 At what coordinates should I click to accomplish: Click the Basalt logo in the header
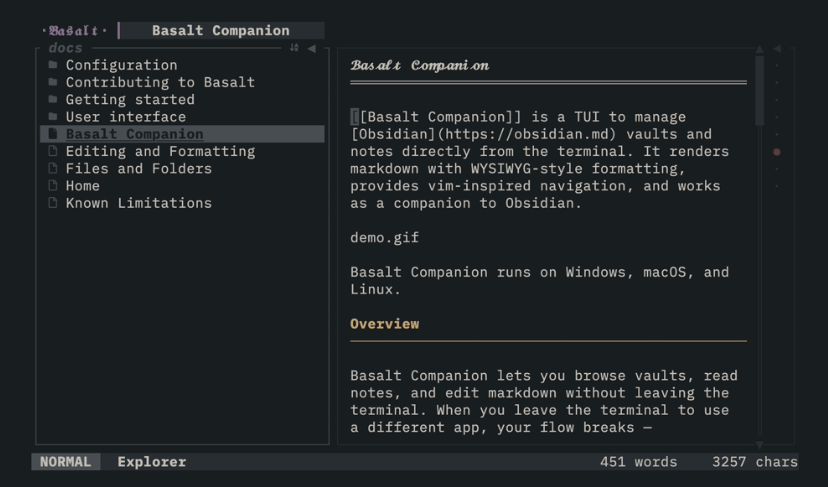[74, 31]
